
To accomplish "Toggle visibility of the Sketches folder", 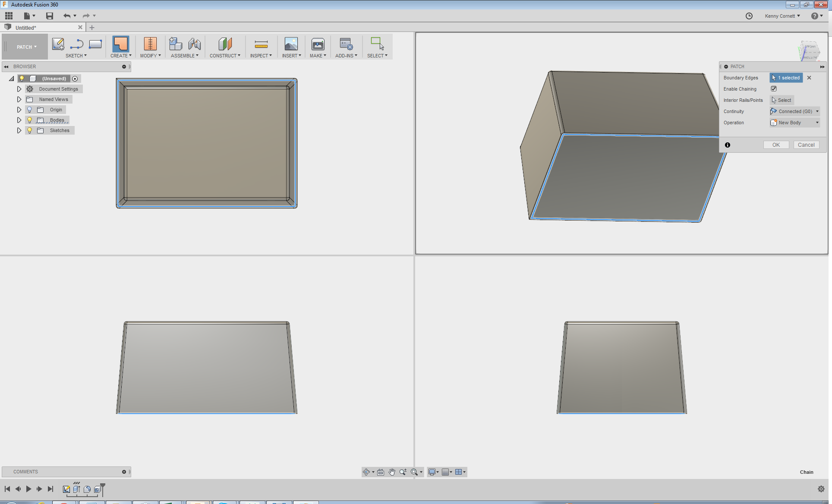I will pos(29,130).
